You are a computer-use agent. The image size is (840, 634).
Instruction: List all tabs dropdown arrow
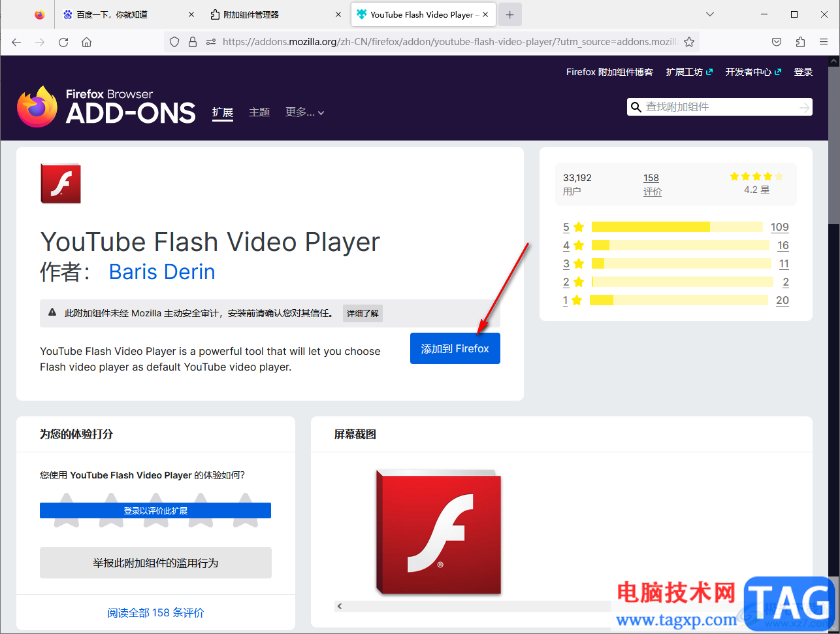[710, 14]
